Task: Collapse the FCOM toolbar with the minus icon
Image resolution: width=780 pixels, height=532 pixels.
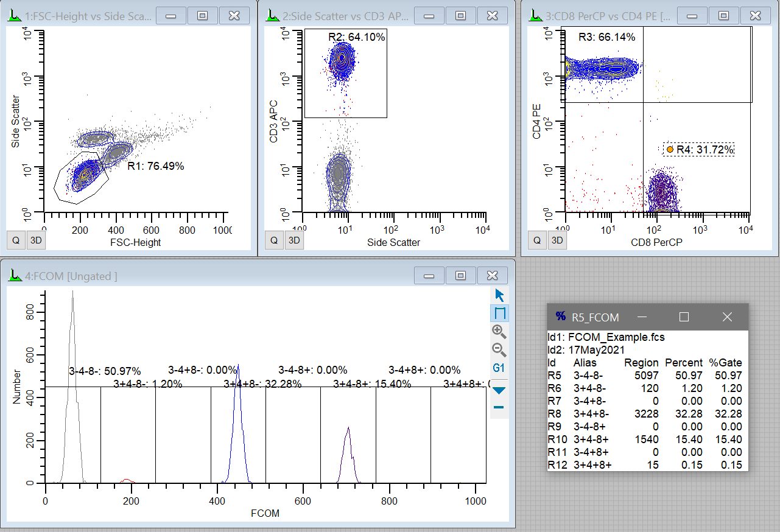Action: [499, 407]
